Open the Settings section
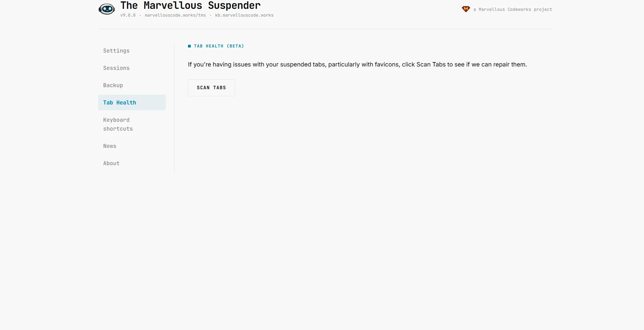Image resolution: width=644 pixels, height=330 pixels. (132, 51)
